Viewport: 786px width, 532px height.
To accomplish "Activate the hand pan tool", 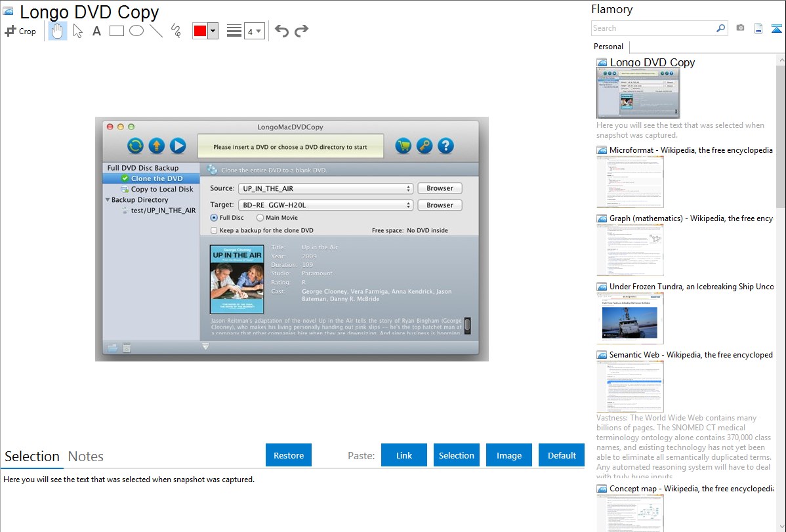I will [x=57, y=31].
